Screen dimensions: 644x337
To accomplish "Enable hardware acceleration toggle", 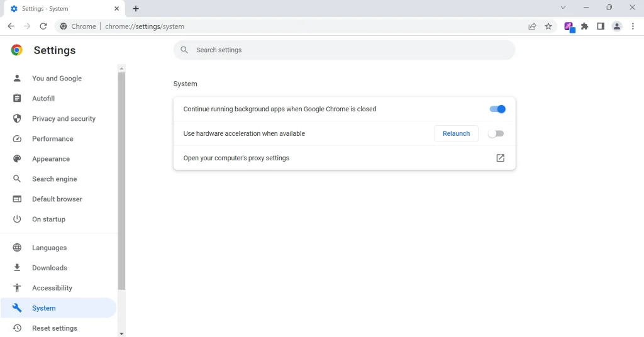I will [x=496, y=133].
